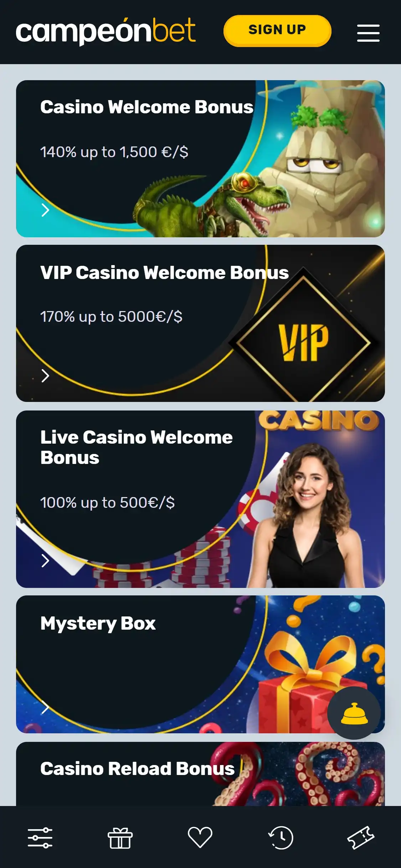Open the Casino Reload Bonus card
The width and height of the screenshot is (401, 868).
(x=200, y=774)
